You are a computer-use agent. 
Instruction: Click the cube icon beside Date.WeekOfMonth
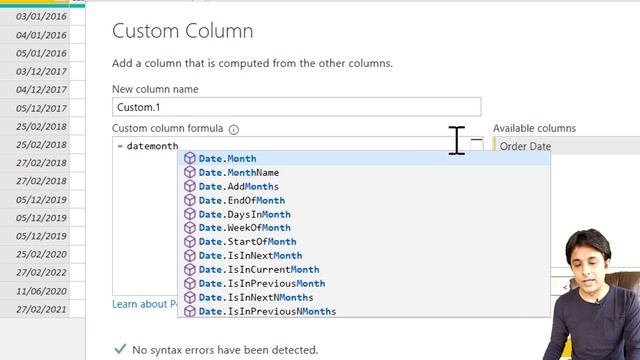[x=190, y=228]
